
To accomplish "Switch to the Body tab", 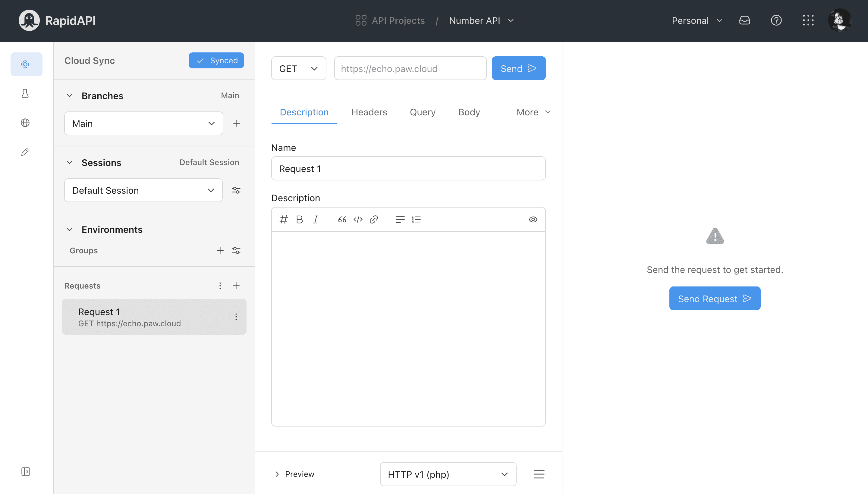I will pos(469,112).
